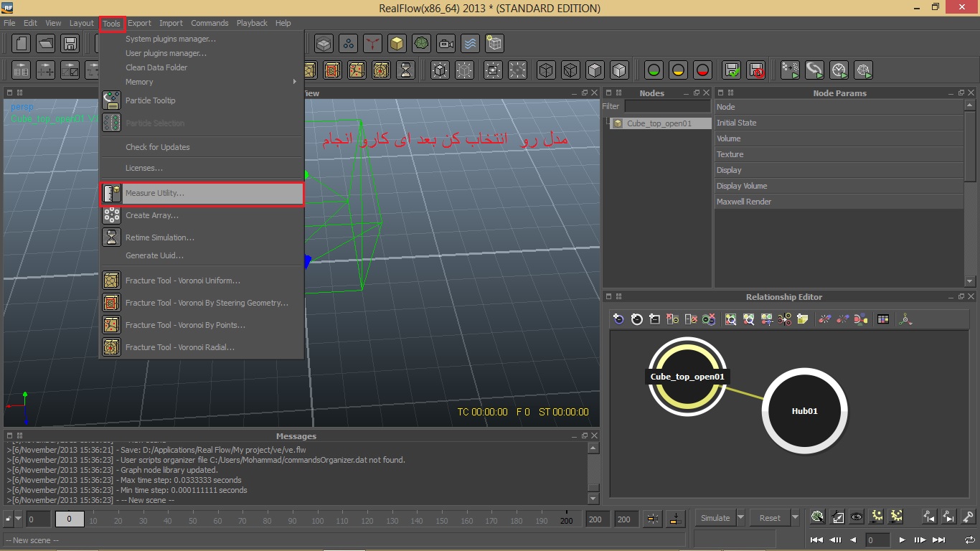Click the first add-node icon in Relationship Editor
Screen dimensions: 980x551
click(x=618, y=319)
